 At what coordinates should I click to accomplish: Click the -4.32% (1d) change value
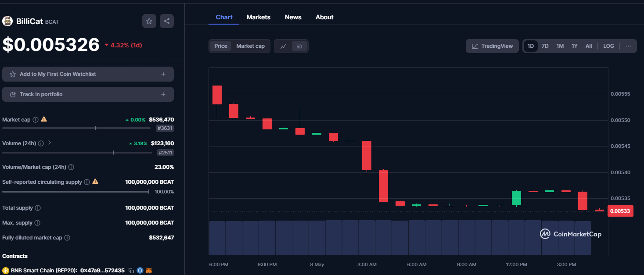[x=123, y=45]
